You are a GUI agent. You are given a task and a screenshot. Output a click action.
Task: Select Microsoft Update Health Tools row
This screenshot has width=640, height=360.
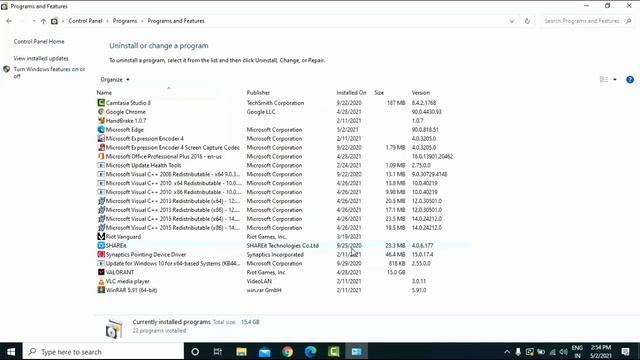pos(284,165)
